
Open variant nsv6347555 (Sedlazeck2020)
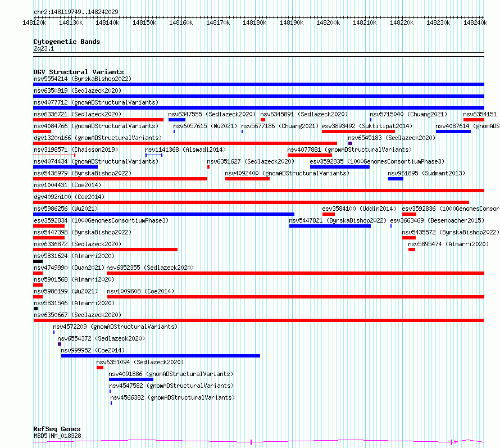click(212, 114)
